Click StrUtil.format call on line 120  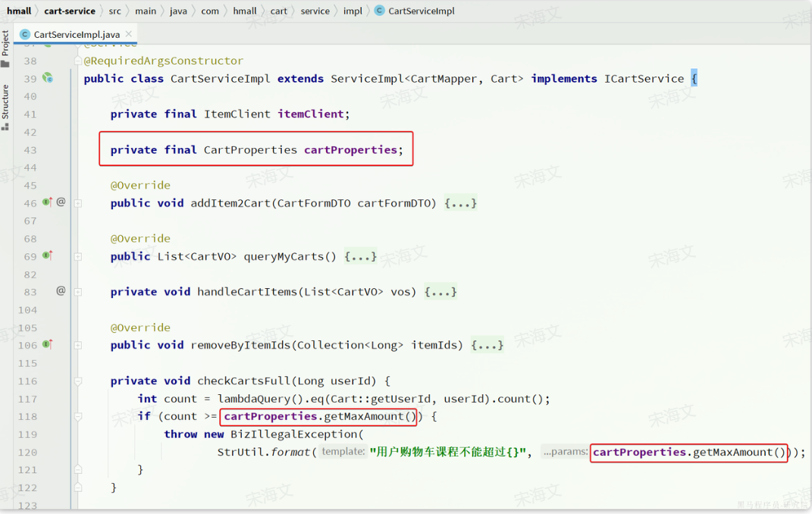[263, 452]
